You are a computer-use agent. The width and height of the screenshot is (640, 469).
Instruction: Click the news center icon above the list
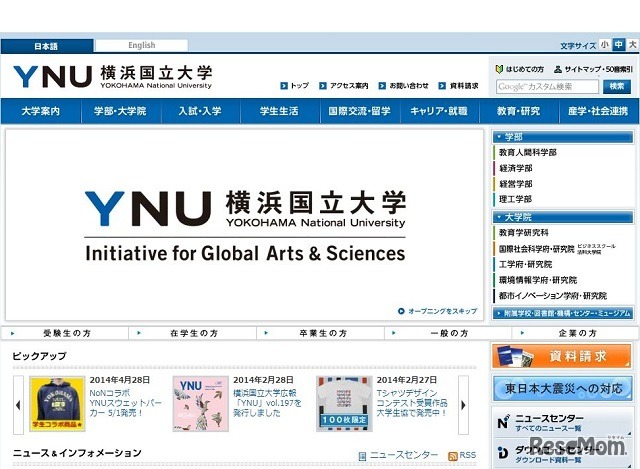point(362,456)
